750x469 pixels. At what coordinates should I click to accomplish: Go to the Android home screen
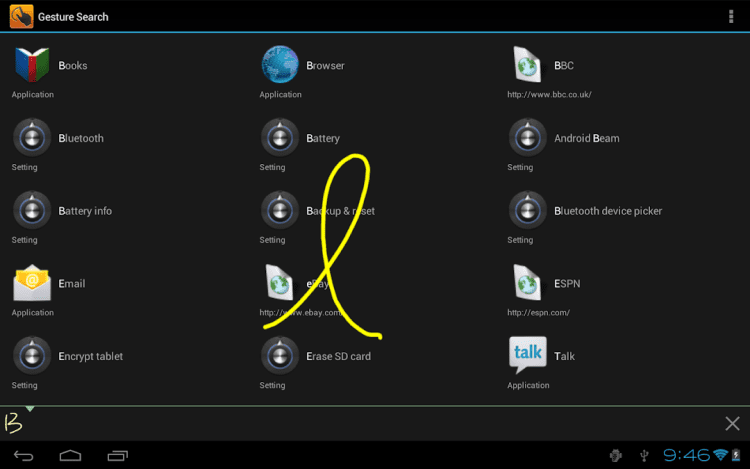(70, 456)
